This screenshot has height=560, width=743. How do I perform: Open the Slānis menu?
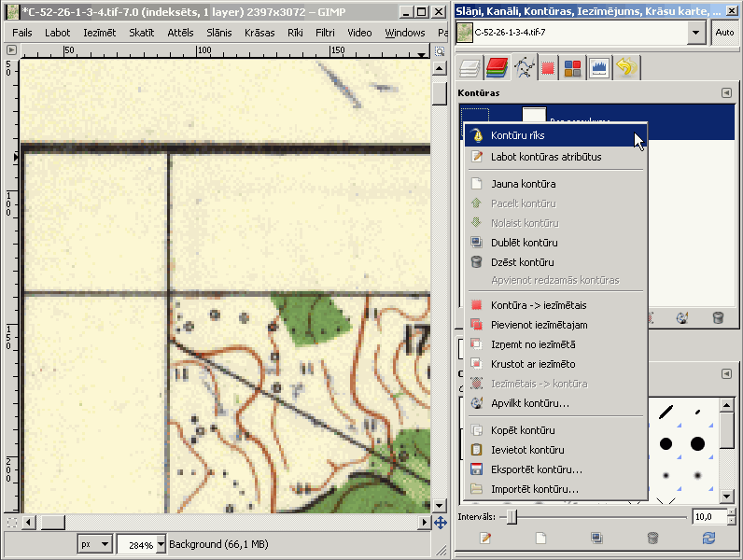point(219,33)
